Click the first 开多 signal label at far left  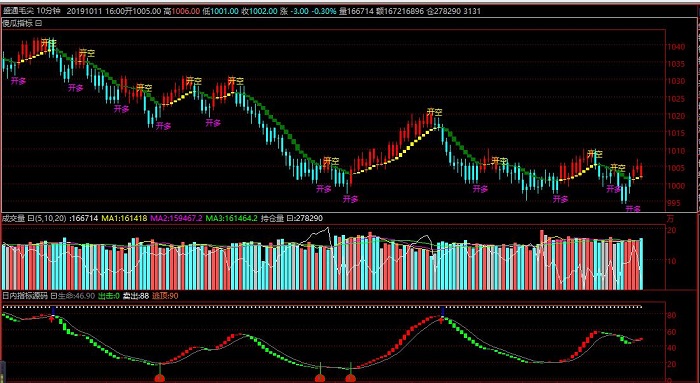pyautogui.click(x=19, y=81)
